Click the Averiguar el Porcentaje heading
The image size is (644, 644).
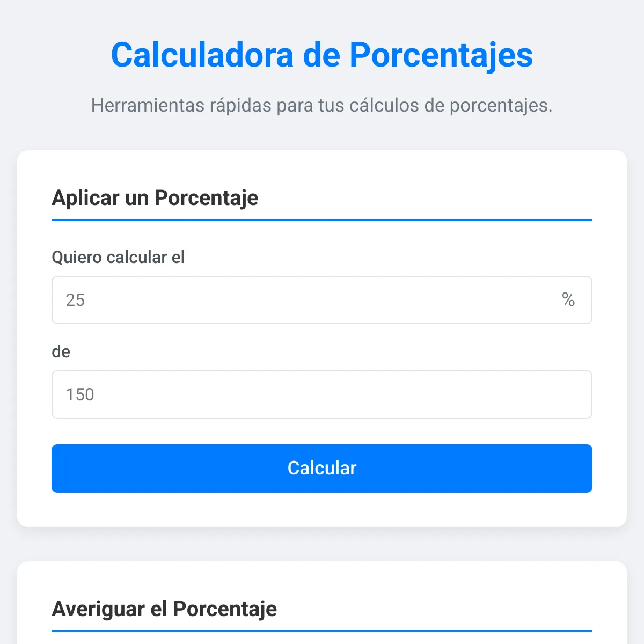(x=164, y=609)
